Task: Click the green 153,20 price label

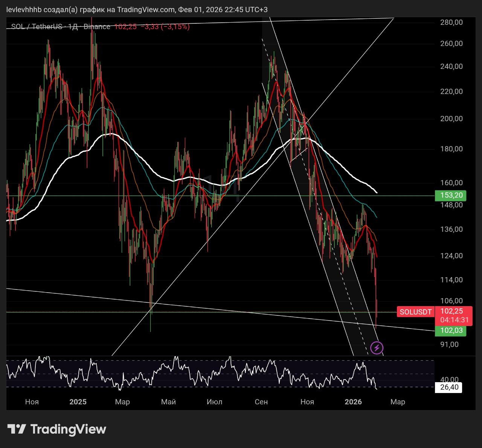Action: tap(450, 195)
